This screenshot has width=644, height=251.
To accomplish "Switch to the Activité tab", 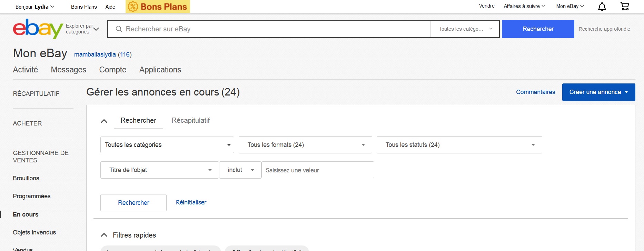I will click(26, 70).
